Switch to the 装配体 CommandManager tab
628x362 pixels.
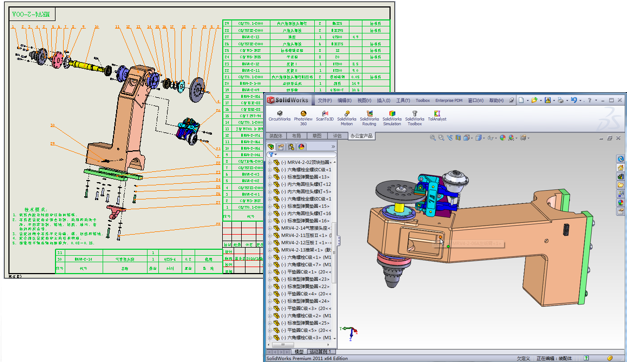click(x=276, y=136)
